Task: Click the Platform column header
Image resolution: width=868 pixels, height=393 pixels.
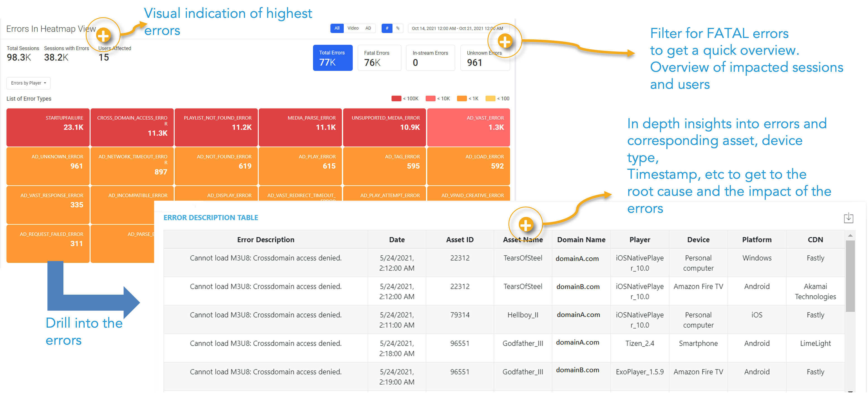Action: coord(757,240)
